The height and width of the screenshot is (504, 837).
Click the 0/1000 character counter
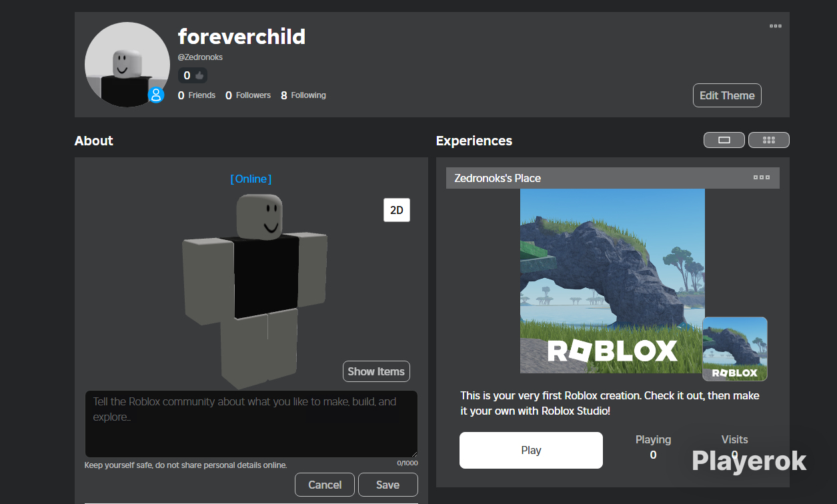(407, 463)
